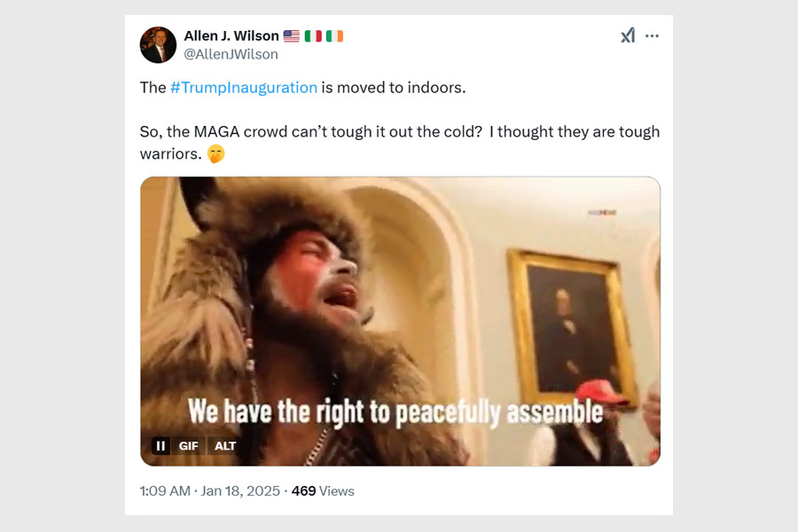Open the Allen J. Wilson display name
The image size is (798, 532).
tap(231, 35)
